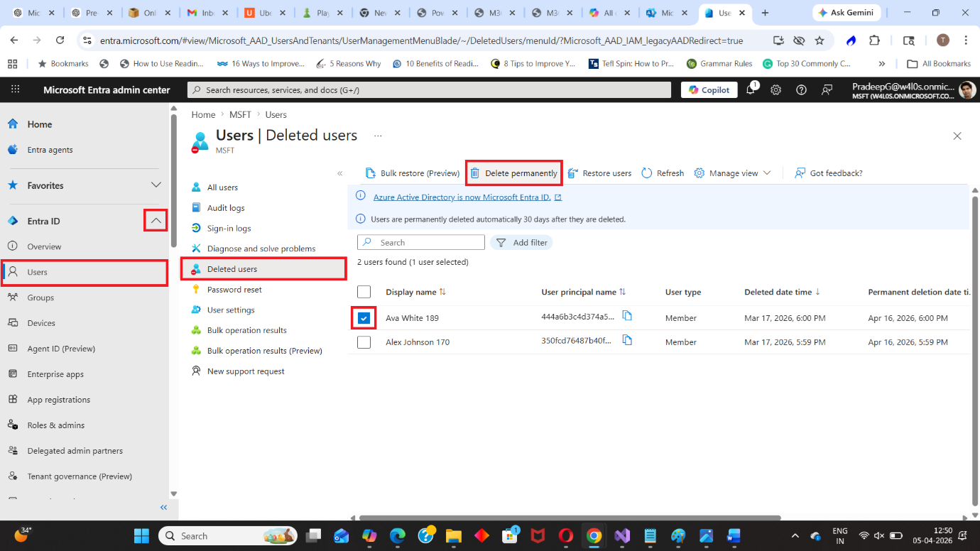
Task: Click the Delete permanently button
Action: pos(514,173)
